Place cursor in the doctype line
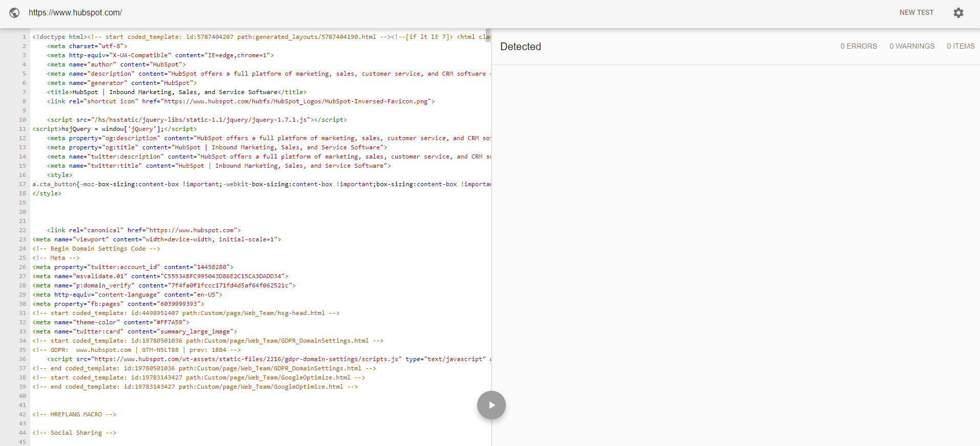This screenshot has height=446, width=980. pyautogui.click(x=261, y=37)
